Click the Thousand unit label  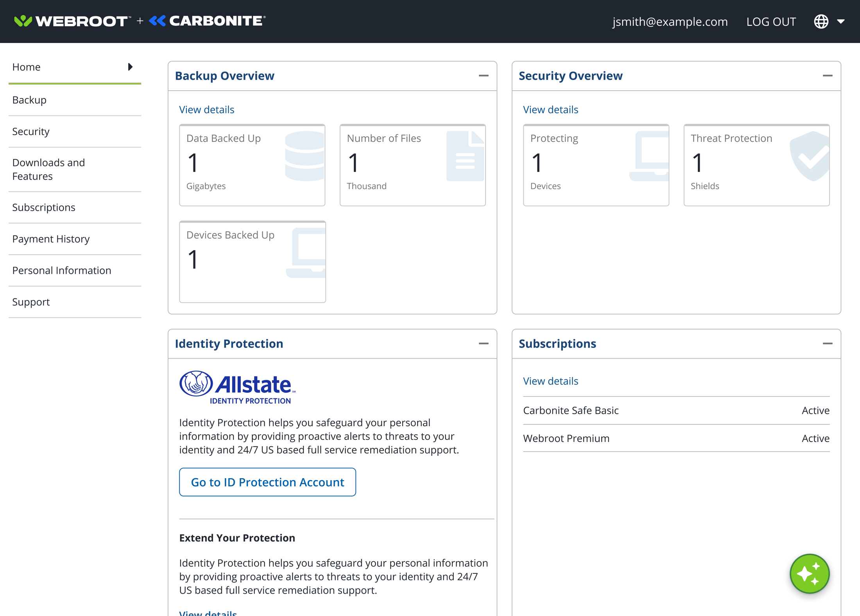tap(366, 186)
